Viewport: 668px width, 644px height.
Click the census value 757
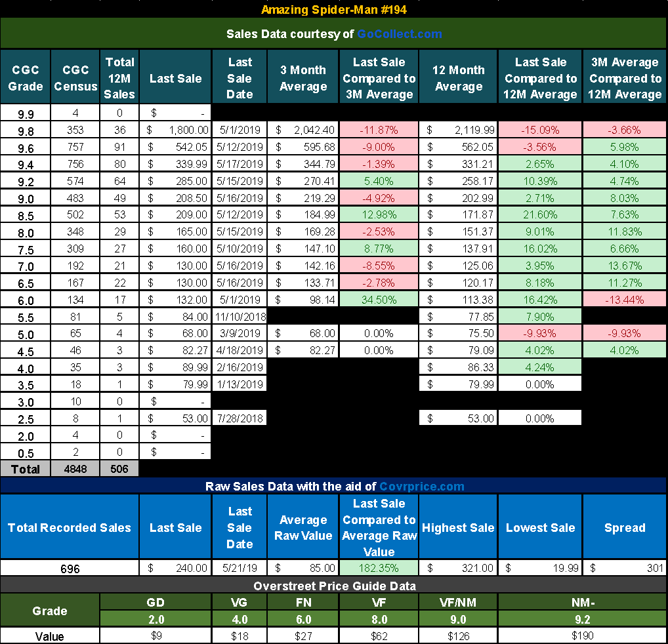tap(75, 147)
